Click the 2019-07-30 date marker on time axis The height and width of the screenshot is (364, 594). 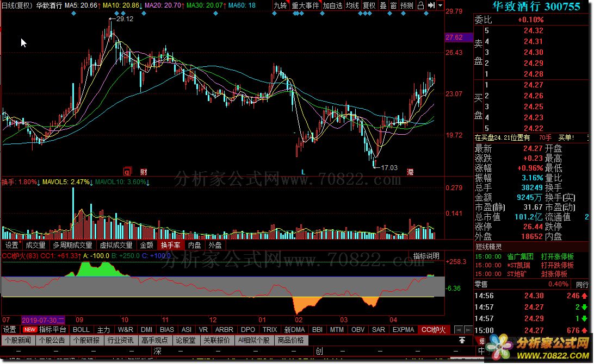[x=43, y=320]
